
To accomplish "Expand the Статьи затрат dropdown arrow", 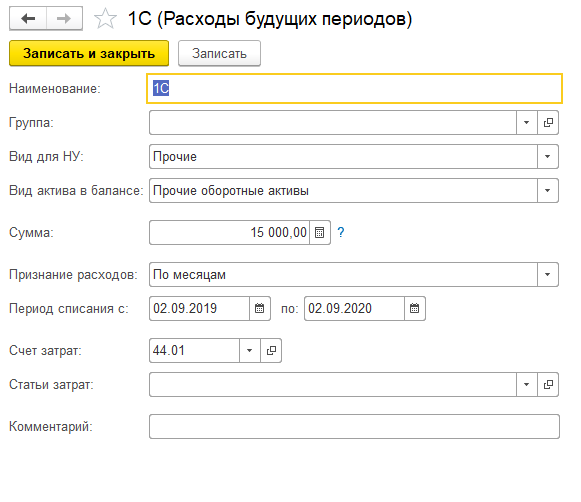I will (527, 385).
